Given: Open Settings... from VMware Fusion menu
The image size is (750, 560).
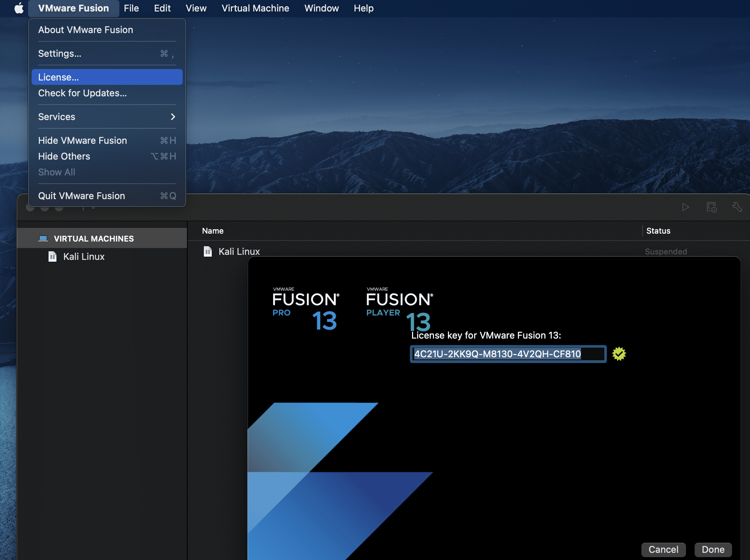Looking at the screenshot, I should (x=60, y=54).
